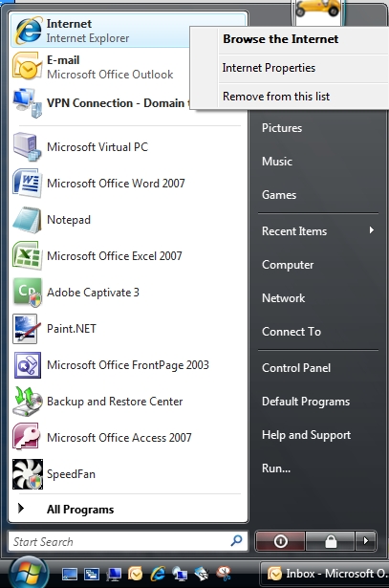Open the Music folder link
This screenshot has width=389, height=588.
[x=277, y=162]
